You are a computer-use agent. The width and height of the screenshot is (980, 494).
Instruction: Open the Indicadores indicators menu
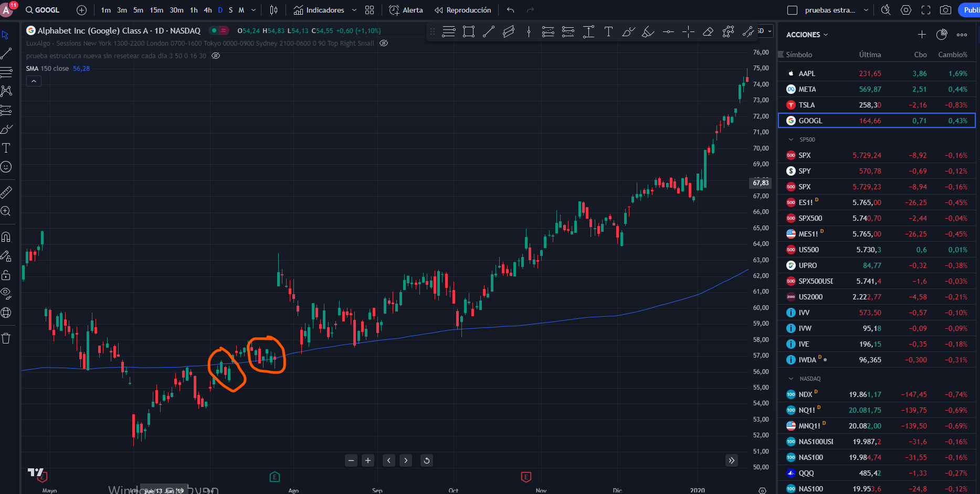(x=319, y=10)
